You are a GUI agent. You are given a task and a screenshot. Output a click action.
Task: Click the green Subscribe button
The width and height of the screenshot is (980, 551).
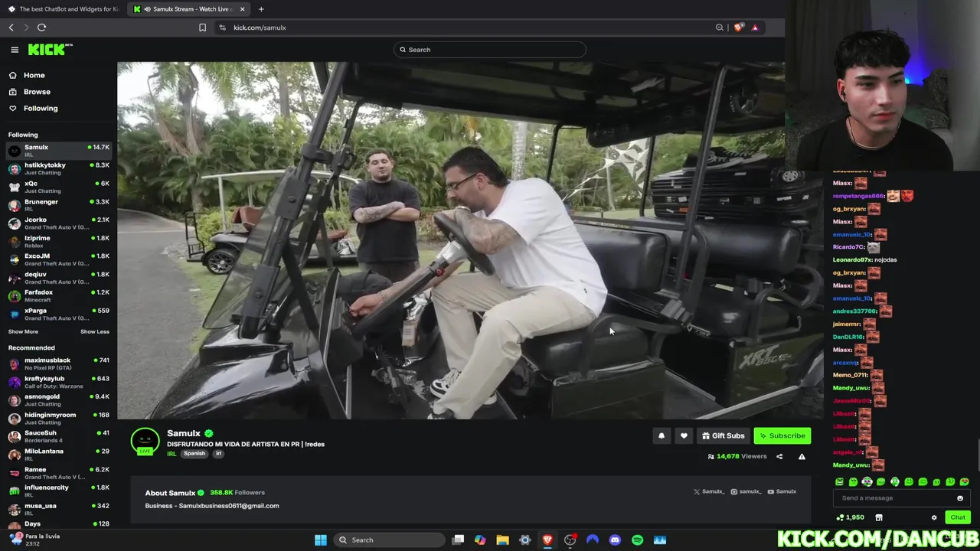[782, 436]
